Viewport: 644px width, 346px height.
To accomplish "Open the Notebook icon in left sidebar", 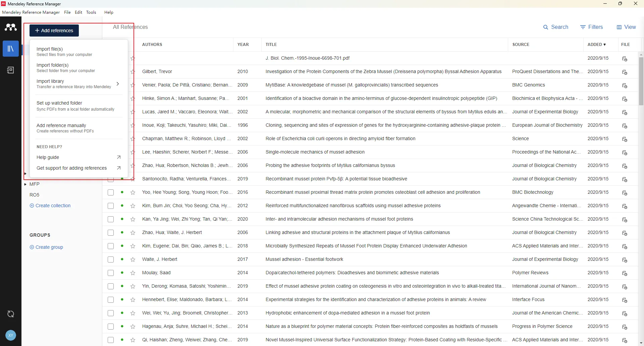I will click(11, 70).
